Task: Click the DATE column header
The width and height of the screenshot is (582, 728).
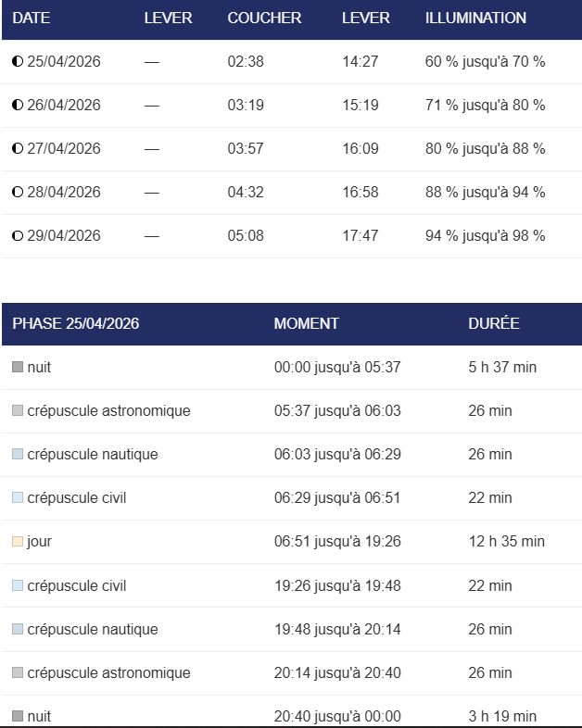Action: pos(32,19)
